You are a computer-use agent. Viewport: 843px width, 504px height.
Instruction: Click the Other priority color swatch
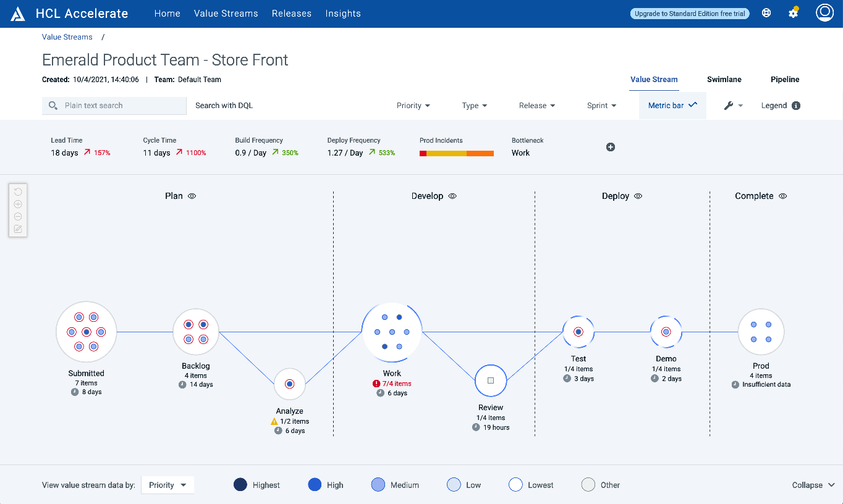click(588, 485)
